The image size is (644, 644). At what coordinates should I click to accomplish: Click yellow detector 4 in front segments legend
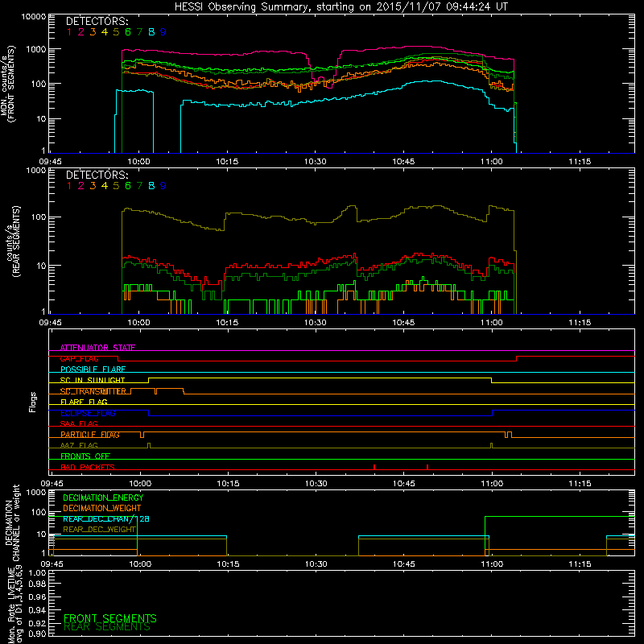[x=105, y=32]
